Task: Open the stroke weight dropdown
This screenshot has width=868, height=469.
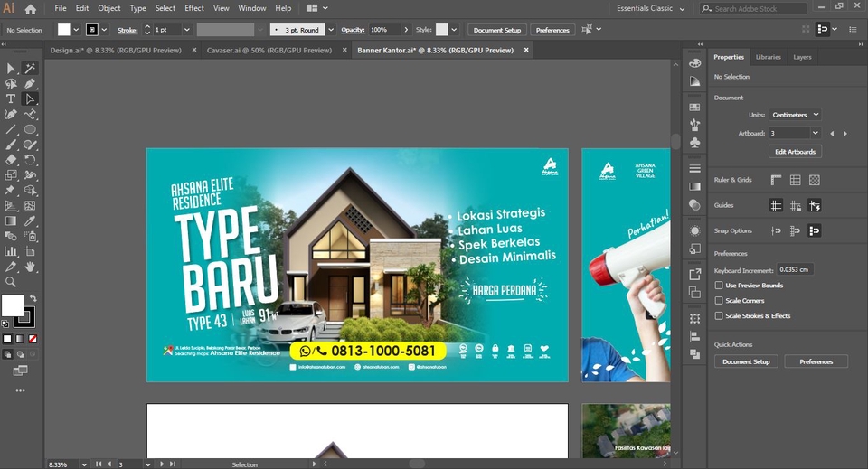Action: pos(187,30)
